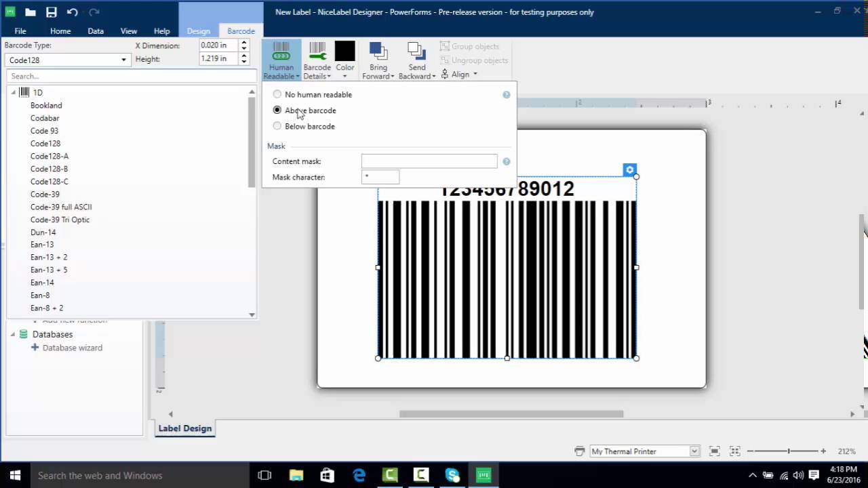Open the File menu

[20, 31]
